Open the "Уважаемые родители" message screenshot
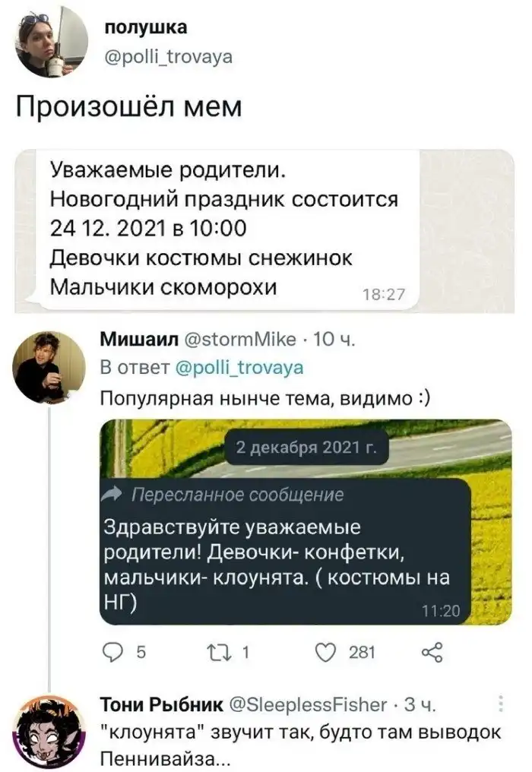 coord(266,232)
